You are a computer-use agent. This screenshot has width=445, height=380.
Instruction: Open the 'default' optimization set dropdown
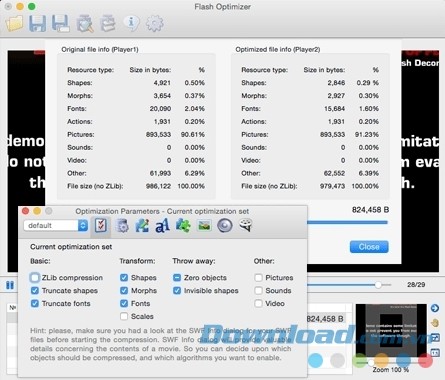tap(56, 226)
